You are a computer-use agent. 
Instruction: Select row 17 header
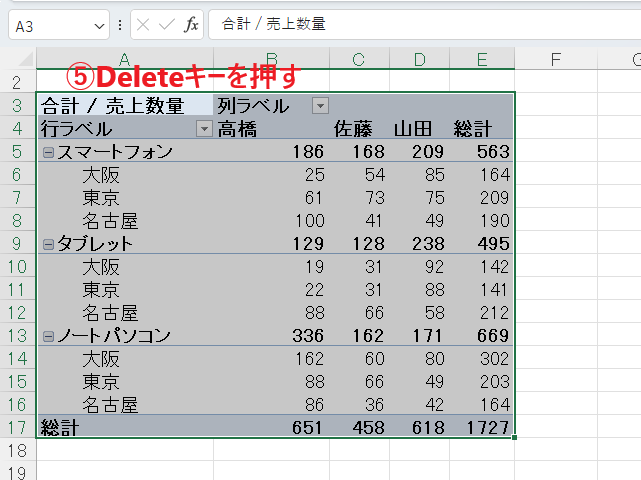(x=17, y=428)
